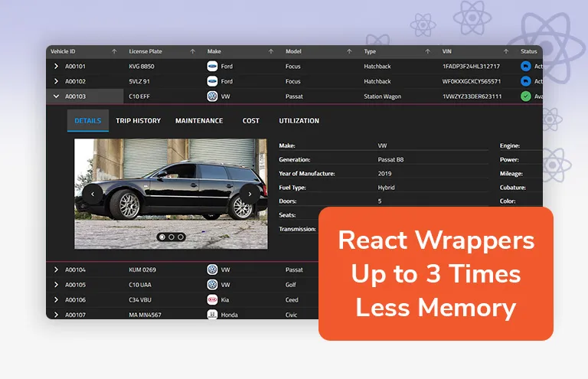Click Golf model cell
588x379 pixels.
(x=291, y=285)
